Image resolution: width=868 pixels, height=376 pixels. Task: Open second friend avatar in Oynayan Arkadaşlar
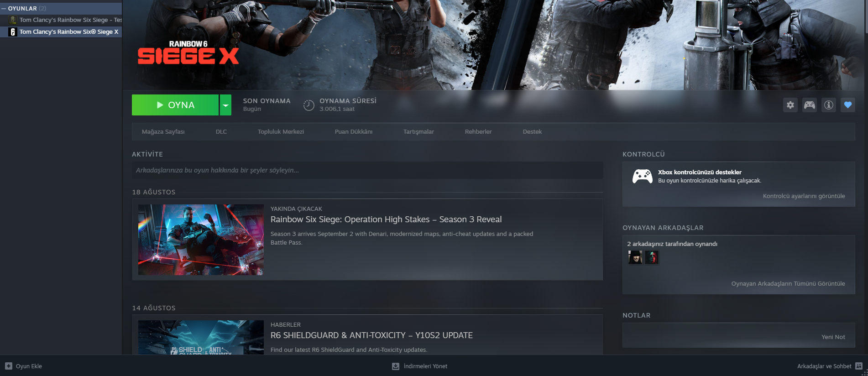pos(652,257)
